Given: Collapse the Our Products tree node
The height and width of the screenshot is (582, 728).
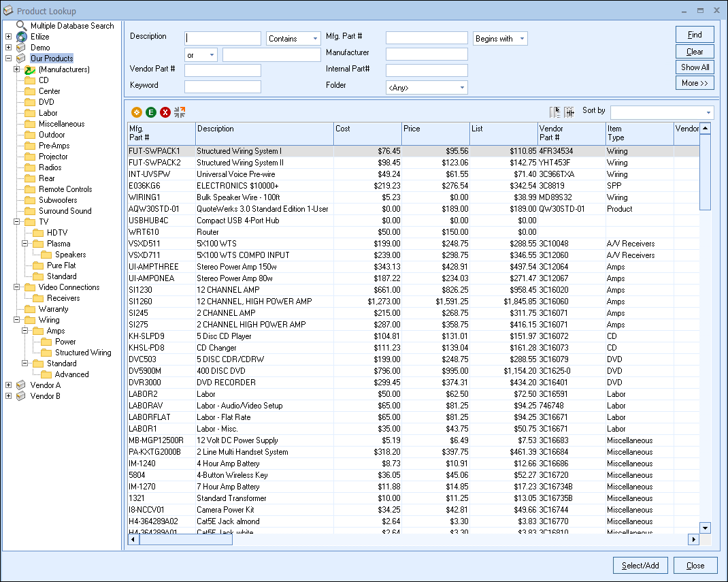Looking at the screenshot, I should coord(8,59).
